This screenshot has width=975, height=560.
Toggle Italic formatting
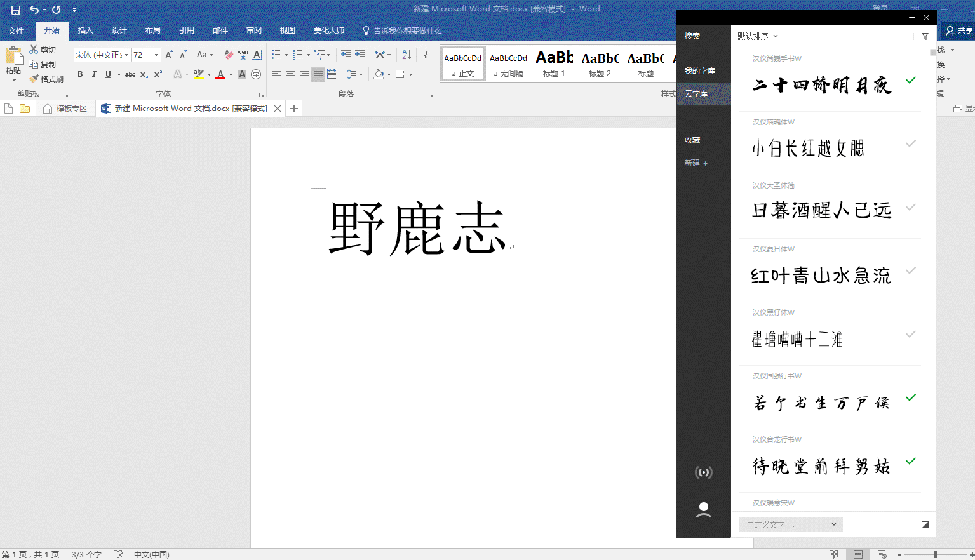point(94,74)
